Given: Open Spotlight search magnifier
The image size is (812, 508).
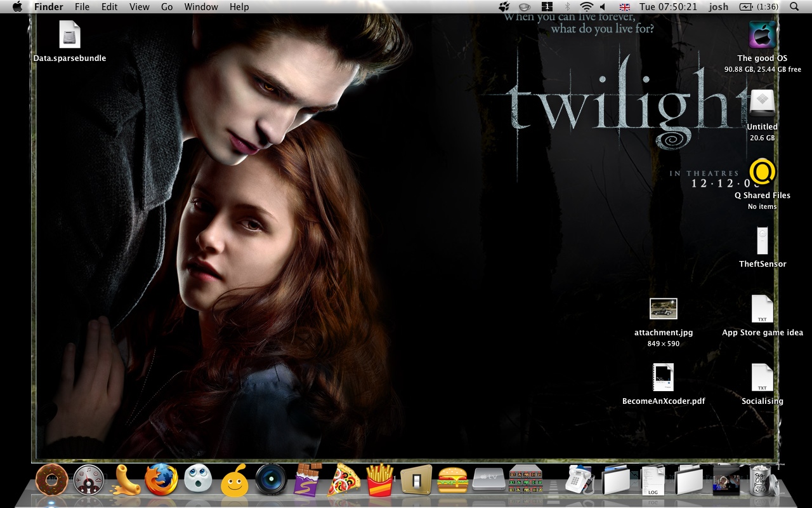Looking at the screenshot, I should point(794,7).
